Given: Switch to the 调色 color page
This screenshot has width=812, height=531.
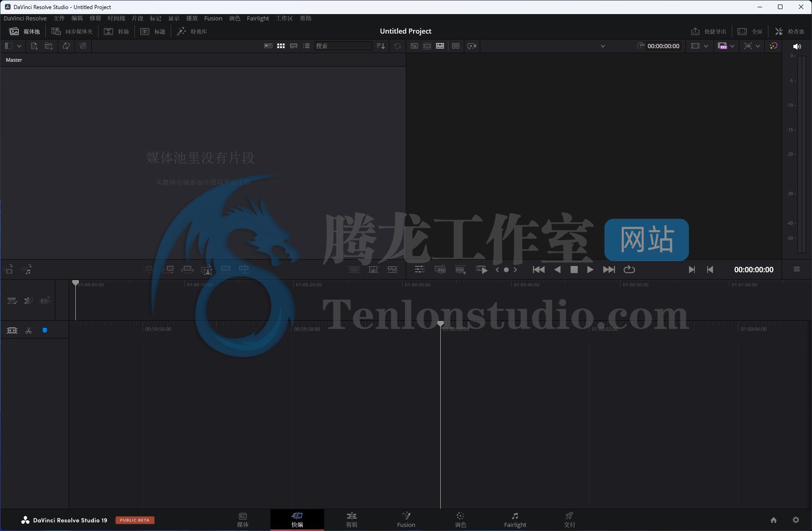Looking at the screenshot, I should (461, 520).
